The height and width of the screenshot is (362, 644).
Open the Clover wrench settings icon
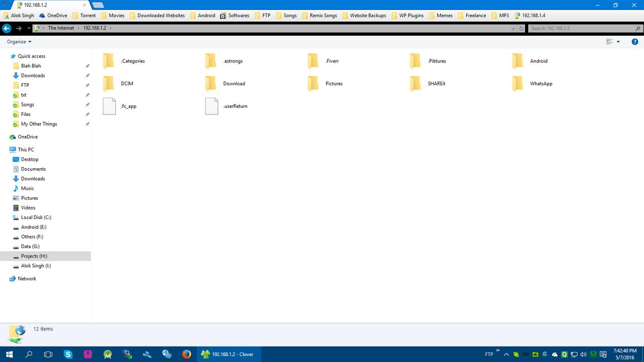click(5, 5)
